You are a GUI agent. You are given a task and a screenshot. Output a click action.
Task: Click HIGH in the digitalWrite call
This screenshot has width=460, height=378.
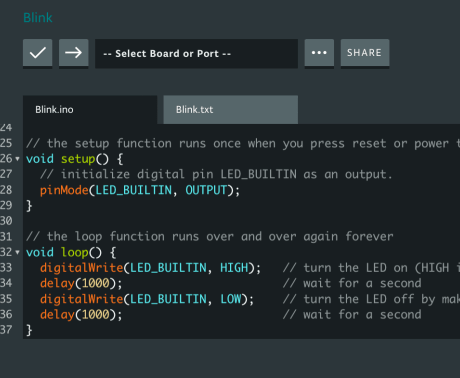pyautogui.click(x=234, y=268)
